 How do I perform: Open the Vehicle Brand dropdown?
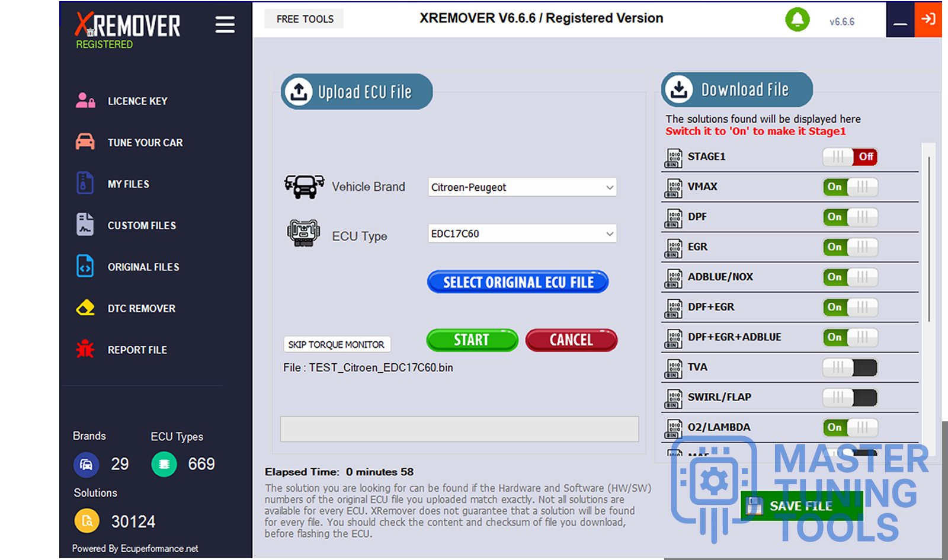[521, 187]
